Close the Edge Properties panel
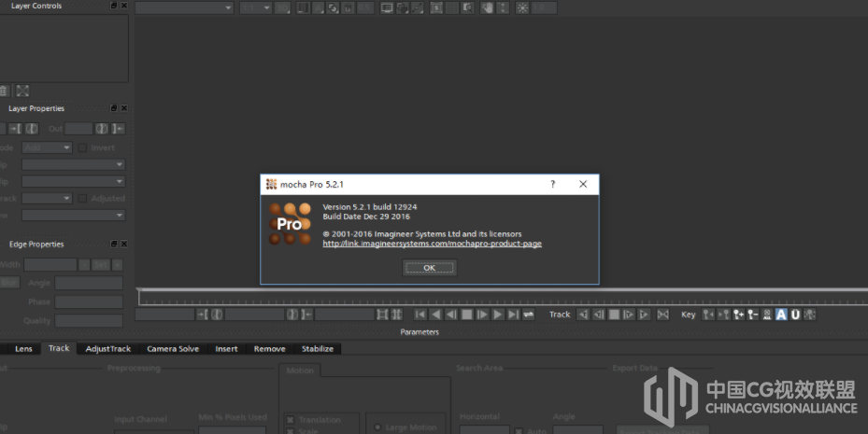Screen dimensions: 868x434 point(124,244)
